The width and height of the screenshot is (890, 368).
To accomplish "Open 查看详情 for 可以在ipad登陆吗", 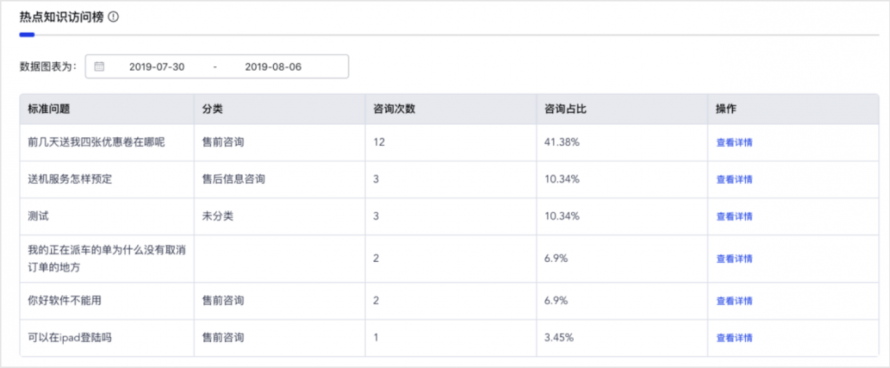I will click(x=734, y=338).
